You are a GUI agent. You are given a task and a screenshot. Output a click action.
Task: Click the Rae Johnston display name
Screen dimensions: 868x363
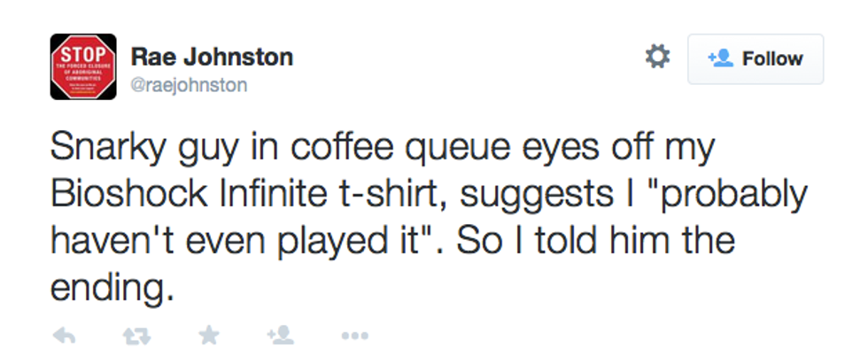tap(212, 58)
